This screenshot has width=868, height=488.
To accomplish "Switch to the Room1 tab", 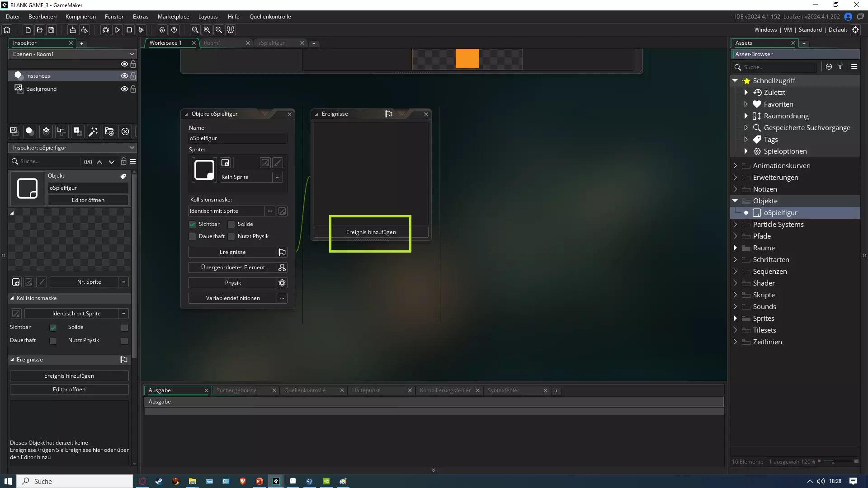I will 212,43.
